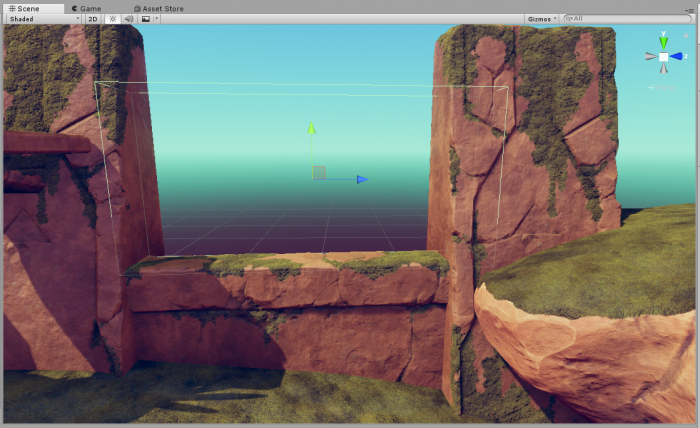The width and height of the screenshot is (700, 428).
Task: Grab the blue Z move handle arrow
Action: click(362, 180)
